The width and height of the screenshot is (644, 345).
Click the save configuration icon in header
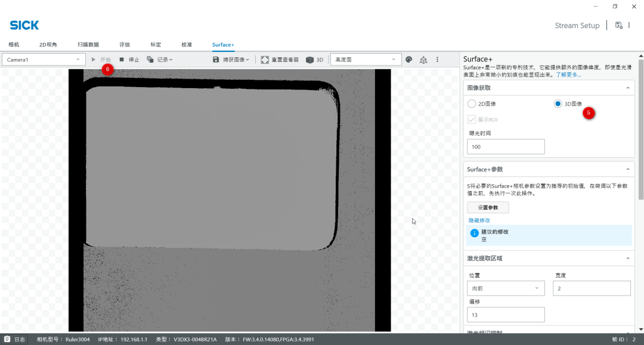[x=618, y=25]
